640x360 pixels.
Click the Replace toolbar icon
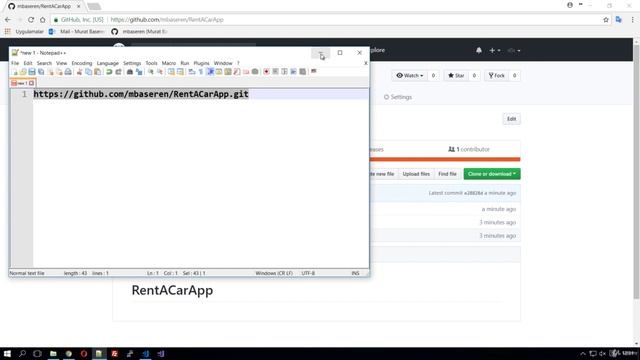[x=139, y=72]
